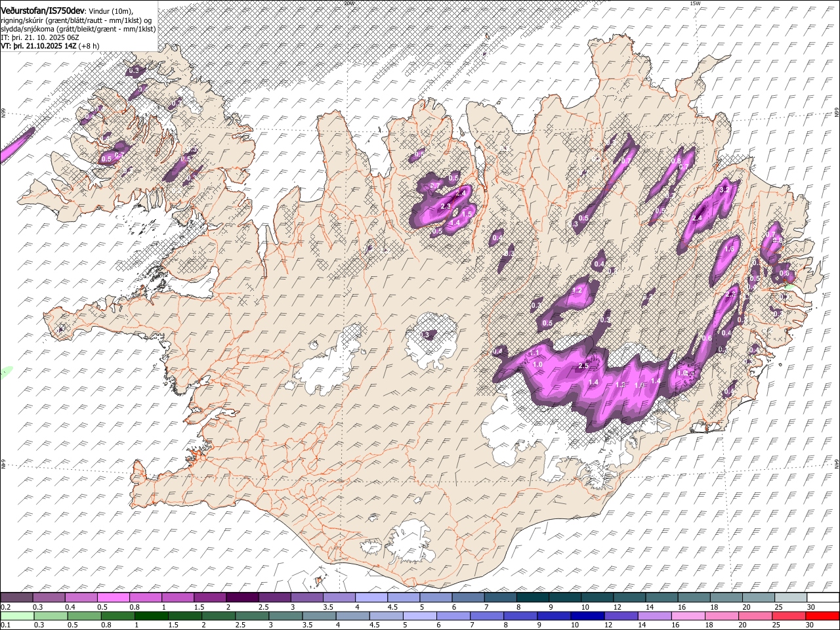The width and height of the screenshot is (840, 630).
Task: Click the '1.5' snowfall value on the map
Action: point(467,214)
